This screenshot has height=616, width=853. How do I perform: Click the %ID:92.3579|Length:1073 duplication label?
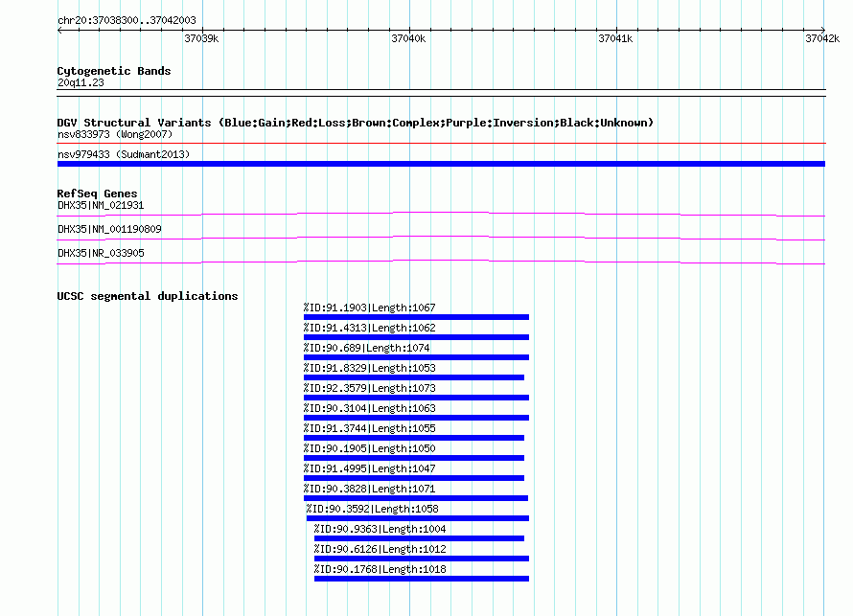(x=369, y=388)
